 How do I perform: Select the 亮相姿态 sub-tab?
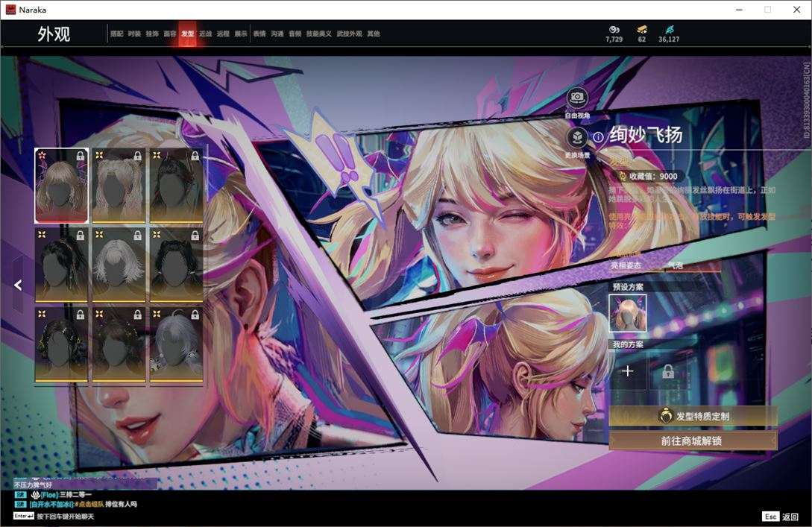tap(626, 265)
